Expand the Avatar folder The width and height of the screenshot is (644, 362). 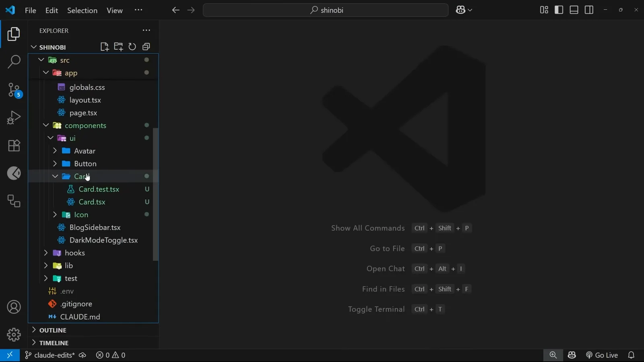coord(55,151)
